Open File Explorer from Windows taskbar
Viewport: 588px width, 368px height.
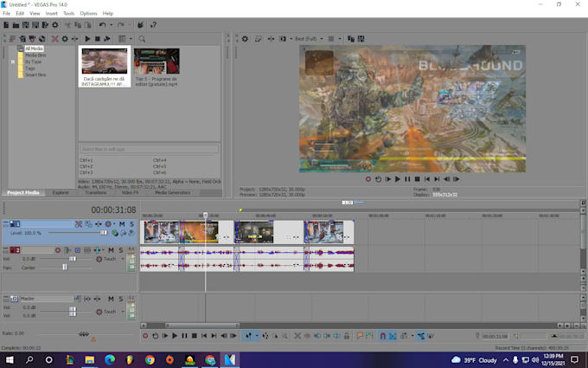coord(89,359)
